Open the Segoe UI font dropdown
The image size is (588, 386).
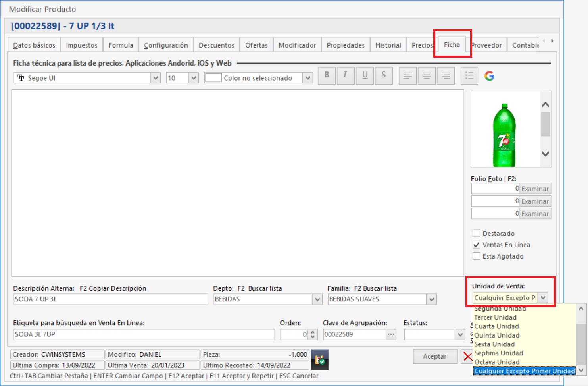(156, 78)
